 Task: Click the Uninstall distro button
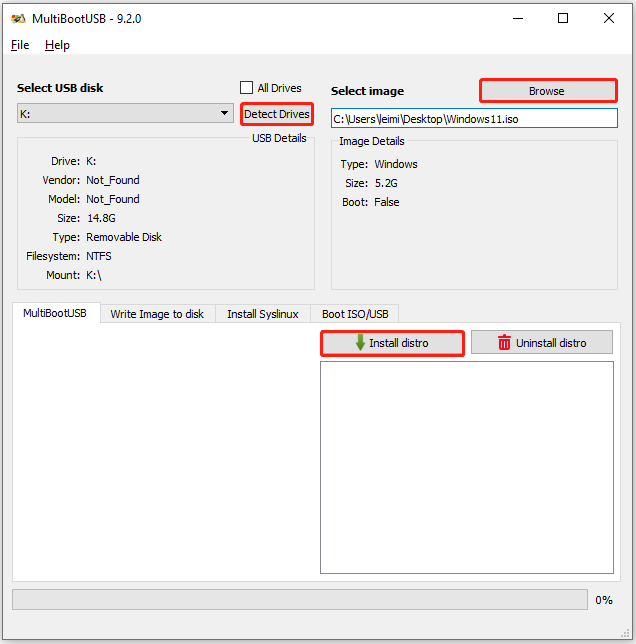click(x=542, y=343)
